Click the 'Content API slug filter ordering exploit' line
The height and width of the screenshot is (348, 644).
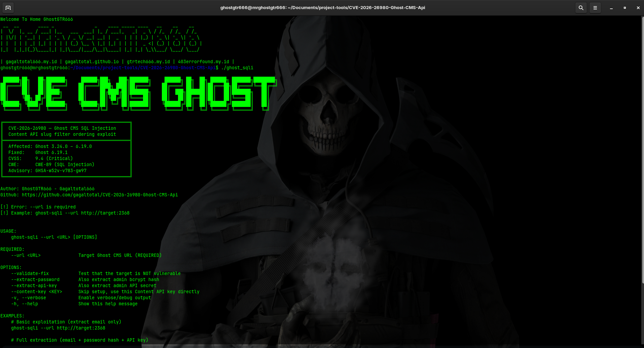tap(62, 134)
